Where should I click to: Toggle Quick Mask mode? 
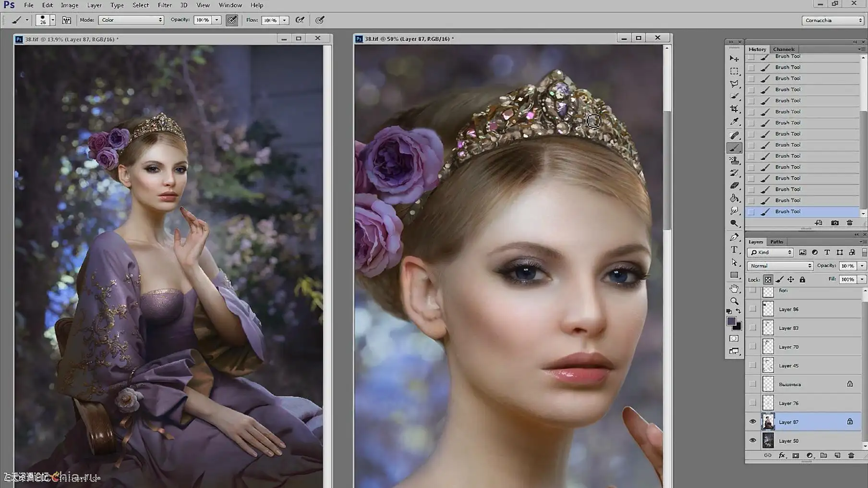point(734,339)
